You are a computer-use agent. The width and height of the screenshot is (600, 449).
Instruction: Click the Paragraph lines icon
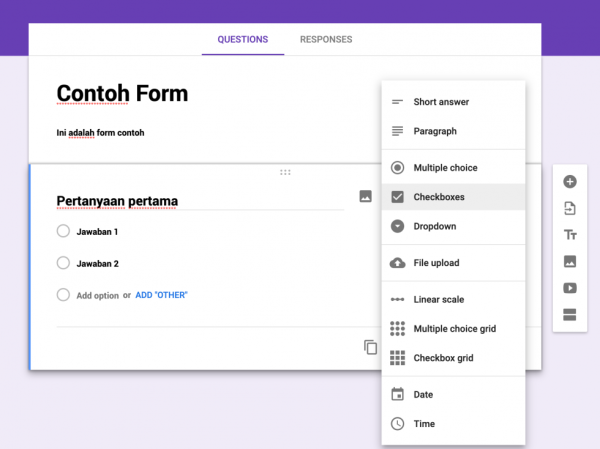pyautogui.click(x=397, y=131)
